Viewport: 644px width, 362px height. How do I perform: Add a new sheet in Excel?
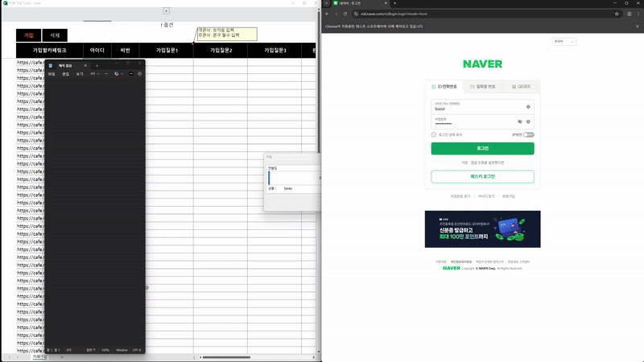point(62,357)
